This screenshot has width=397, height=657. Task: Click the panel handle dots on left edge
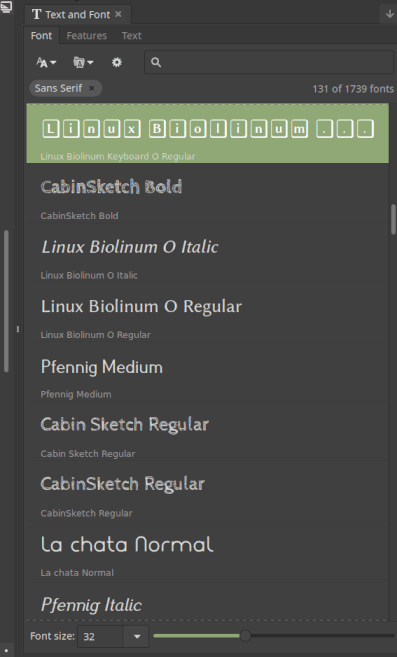18,329
